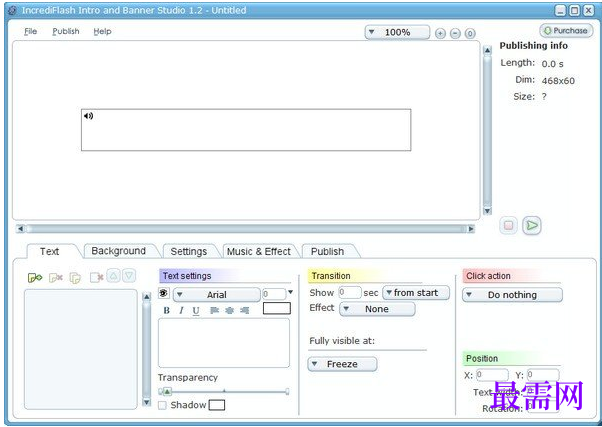The width and height of the screenshot is (602, 427).
Task: Close the IncrediFlash window
Action: click(x=589, y=10)
